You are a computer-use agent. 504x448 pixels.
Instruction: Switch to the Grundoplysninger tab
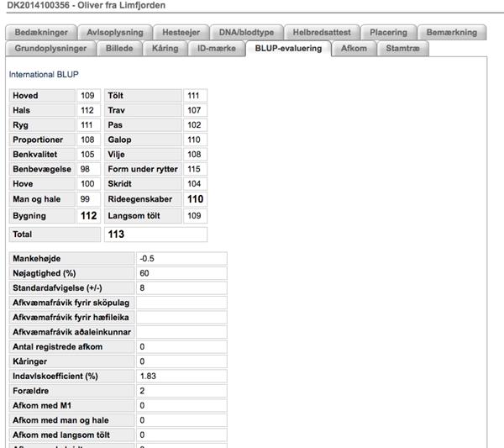(x=50, y=49)
